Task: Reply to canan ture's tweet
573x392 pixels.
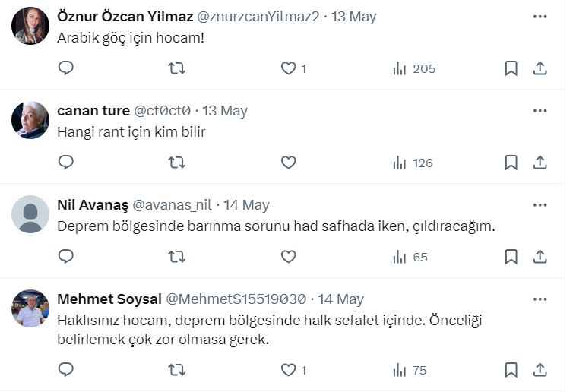Action: point(66,163)
